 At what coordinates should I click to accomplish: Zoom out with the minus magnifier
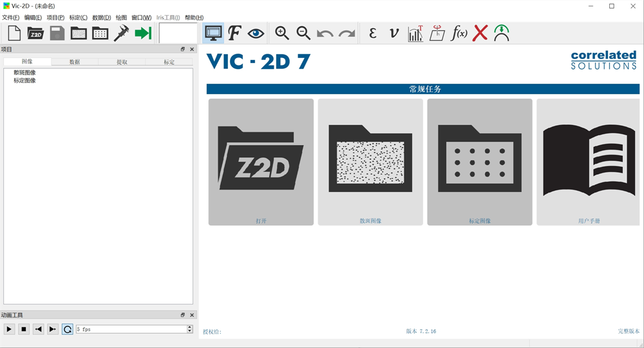303,34
